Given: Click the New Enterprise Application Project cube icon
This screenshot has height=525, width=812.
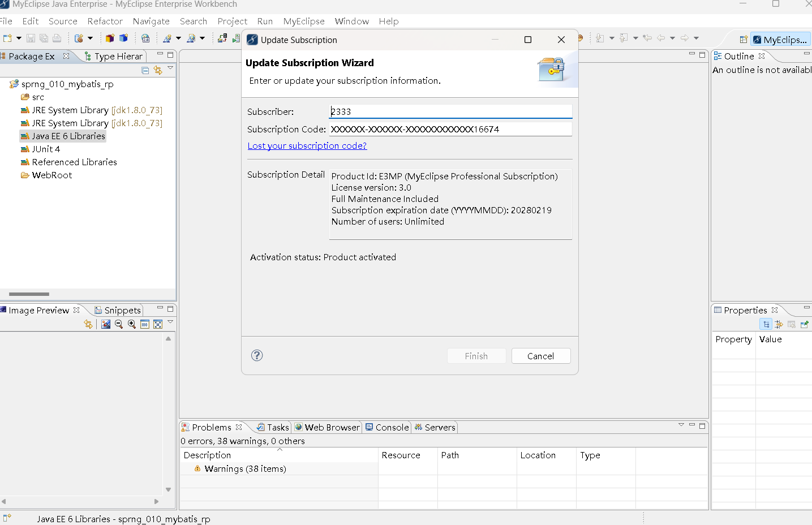Looking at the screenshot, I should tap(110, 38).
